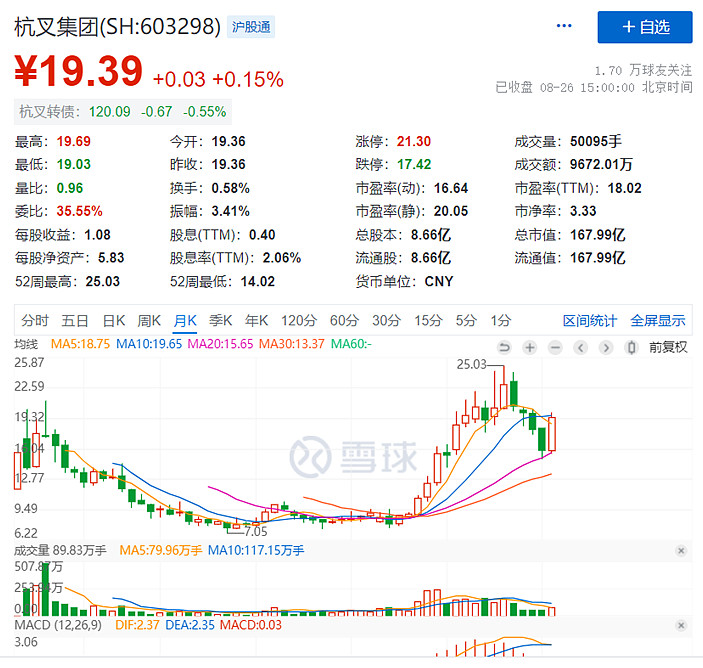Image resolution: width=703 pixels, height=668 pixels.
Task: Shift chart right with the right chevron
Action: pos(606,347)
